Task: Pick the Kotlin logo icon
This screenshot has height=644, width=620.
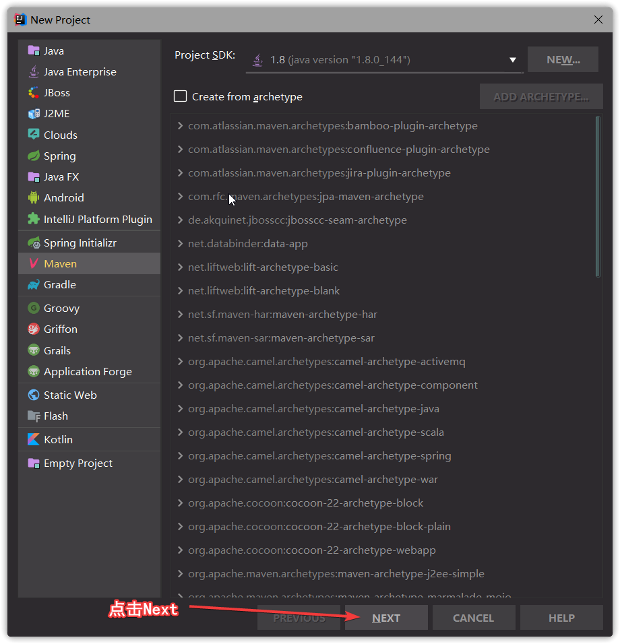Action: coord(33,439)
